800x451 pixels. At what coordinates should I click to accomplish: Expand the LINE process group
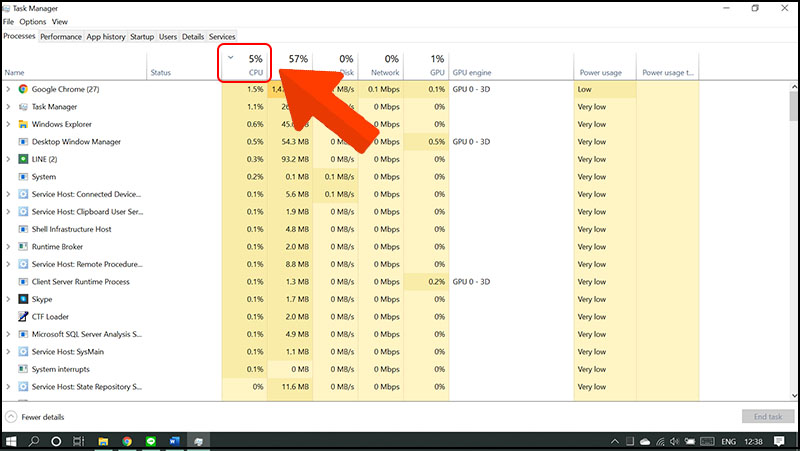click(8, 159)
